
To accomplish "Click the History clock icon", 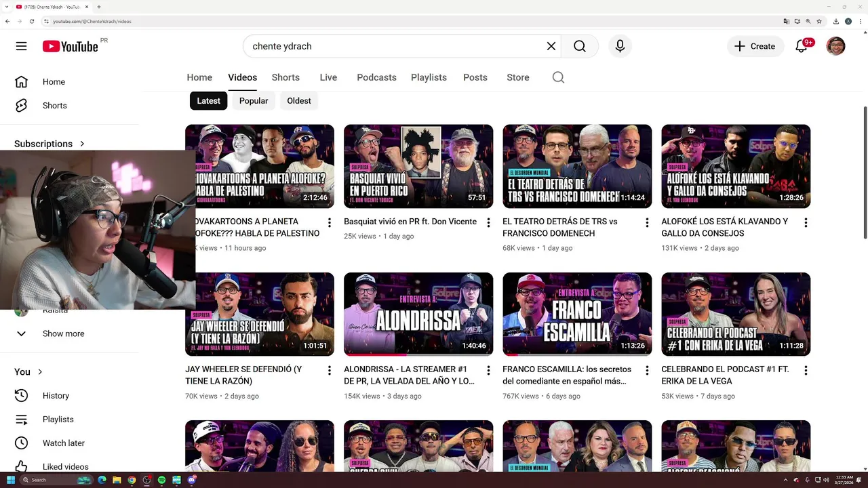I will (22, 396).
